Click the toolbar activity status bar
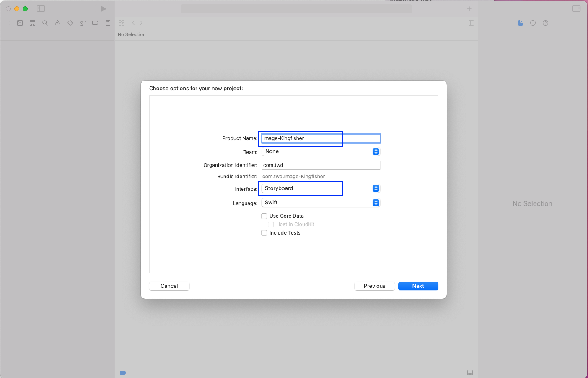 click(x=296, y=9)
